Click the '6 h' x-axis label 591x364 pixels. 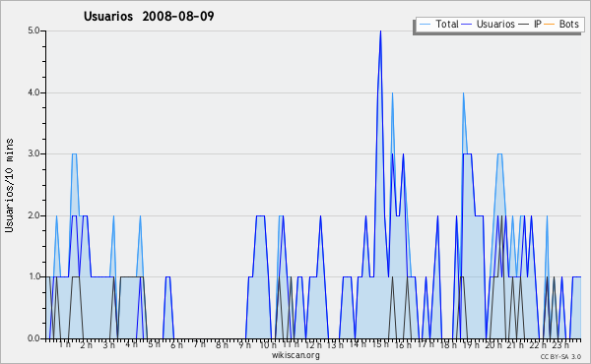pos(176,344)
